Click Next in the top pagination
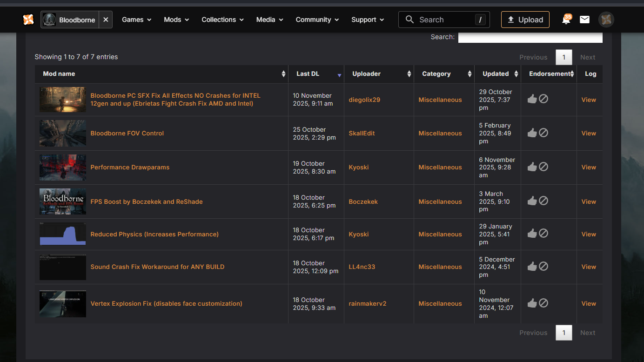Viewport: 644px width, 362px height. 588,57
